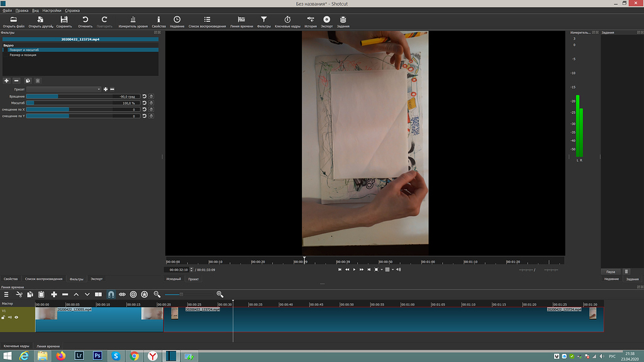Select the scissors split tool on the timeline
The image size is (644, 362).
coord(19,294)
